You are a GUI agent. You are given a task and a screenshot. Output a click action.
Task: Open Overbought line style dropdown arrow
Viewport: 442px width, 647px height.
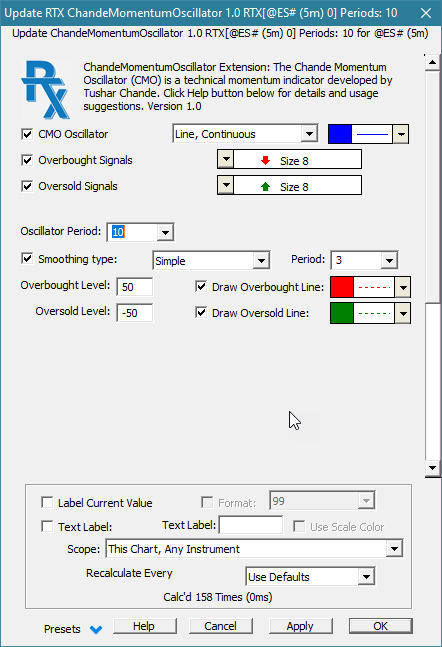(x=403, y=287)
